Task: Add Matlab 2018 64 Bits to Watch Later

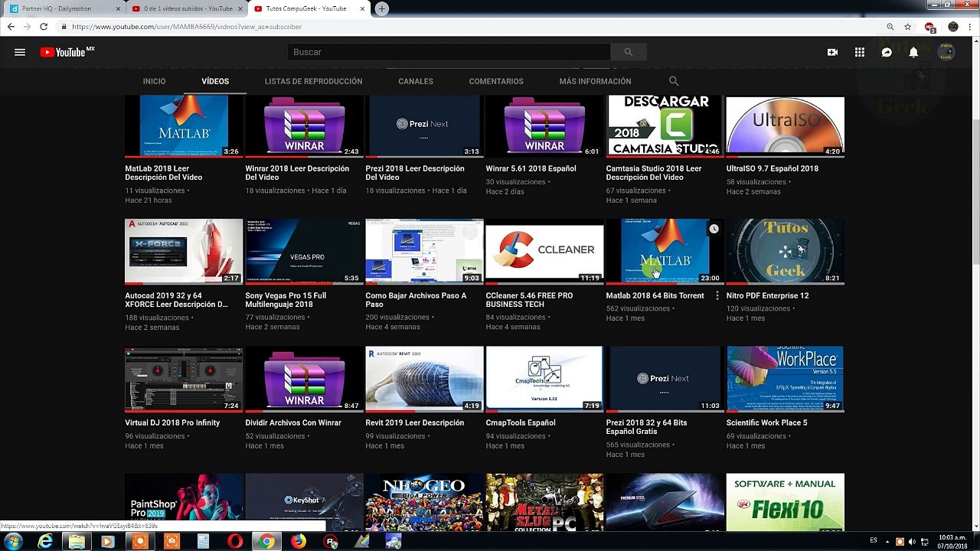Action: point(714,229)
